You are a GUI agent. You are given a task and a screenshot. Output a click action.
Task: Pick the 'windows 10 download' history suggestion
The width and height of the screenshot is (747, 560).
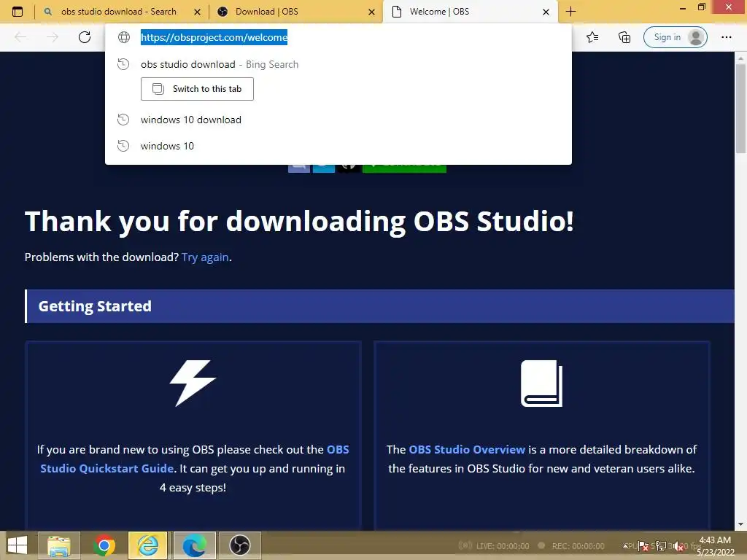tap(338, 120)
